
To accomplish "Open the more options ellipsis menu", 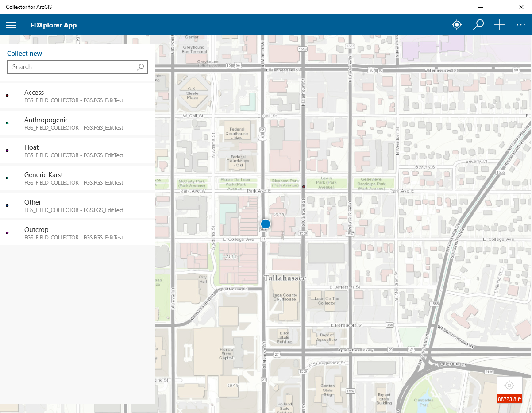I will (x=521, y=25).
